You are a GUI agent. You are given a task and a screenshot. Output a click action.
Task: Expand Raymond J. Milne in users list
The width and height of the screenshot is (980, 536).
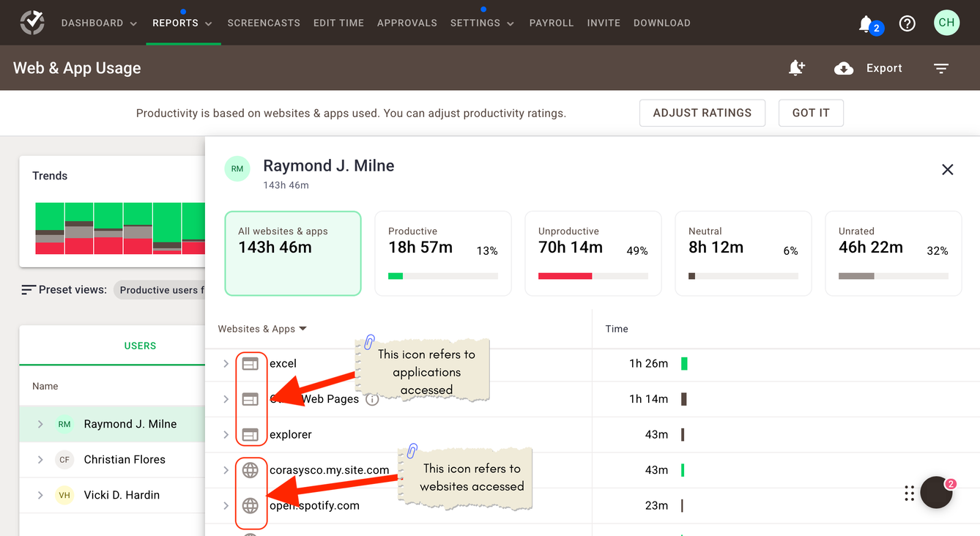click(x=40, y=424)
